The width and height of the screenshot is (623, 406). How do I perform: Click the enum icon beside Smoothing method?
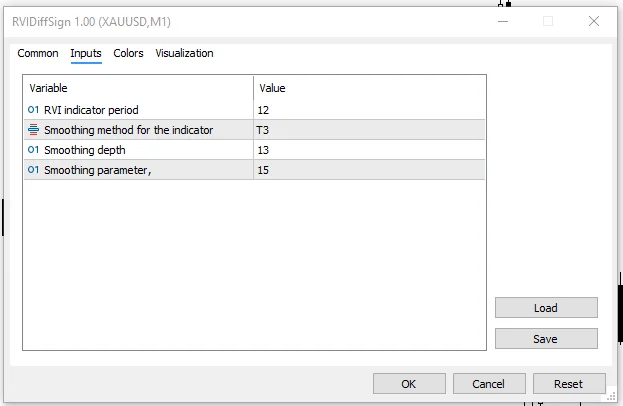[x=33, y=130]
